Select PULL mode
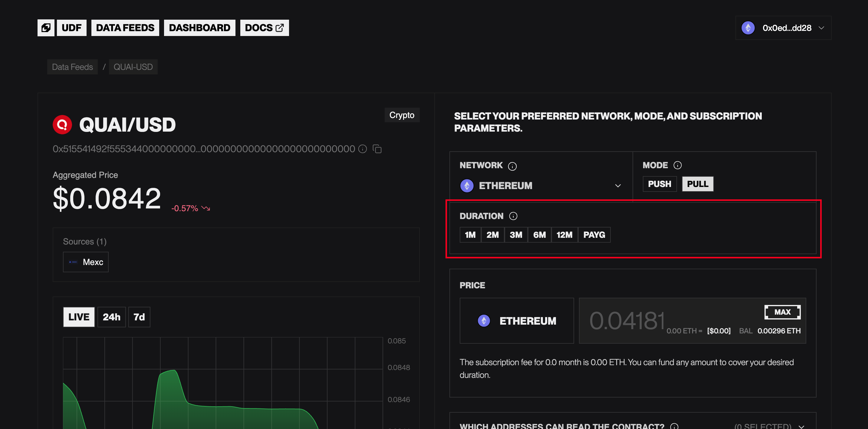 coord(698,184)
